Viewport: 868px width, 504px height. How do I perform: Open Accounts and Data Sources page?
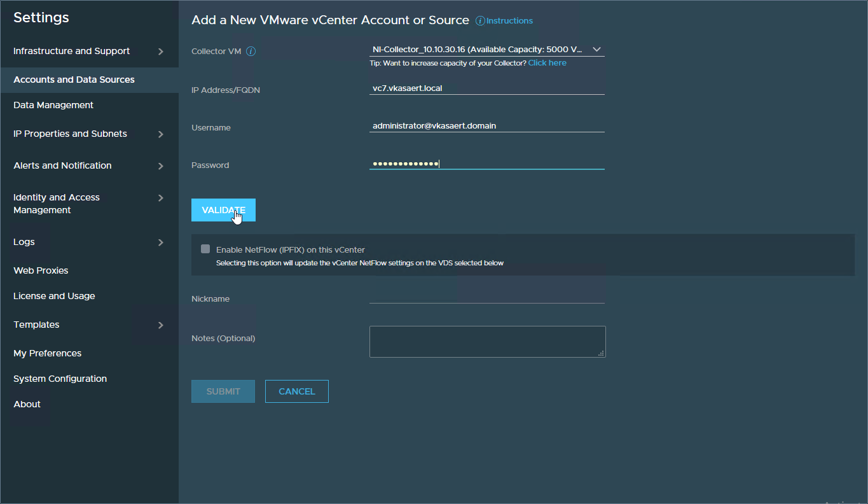click(x=74, y=80)
